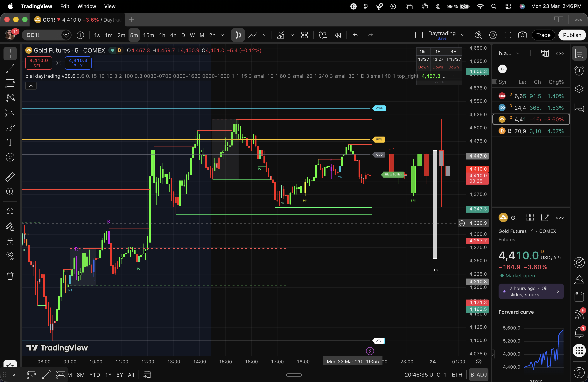Open the help center question mark

pos(579,372)
